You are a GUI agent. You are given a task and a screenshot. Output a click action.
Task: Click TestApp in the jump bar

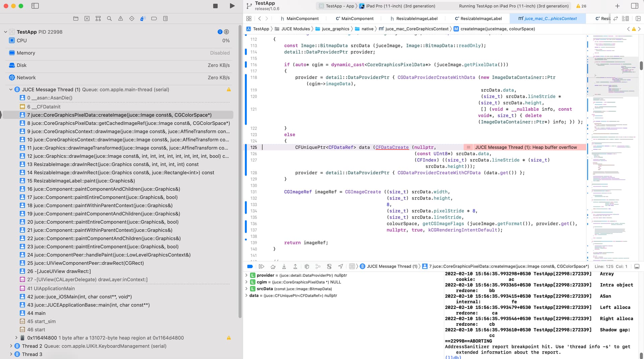click(258, 29)
